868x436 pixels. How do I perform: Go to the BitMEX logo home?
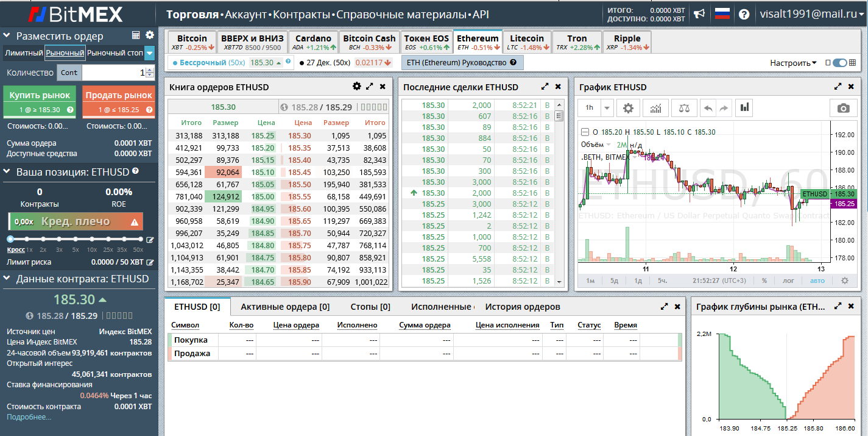pos(76,14)
